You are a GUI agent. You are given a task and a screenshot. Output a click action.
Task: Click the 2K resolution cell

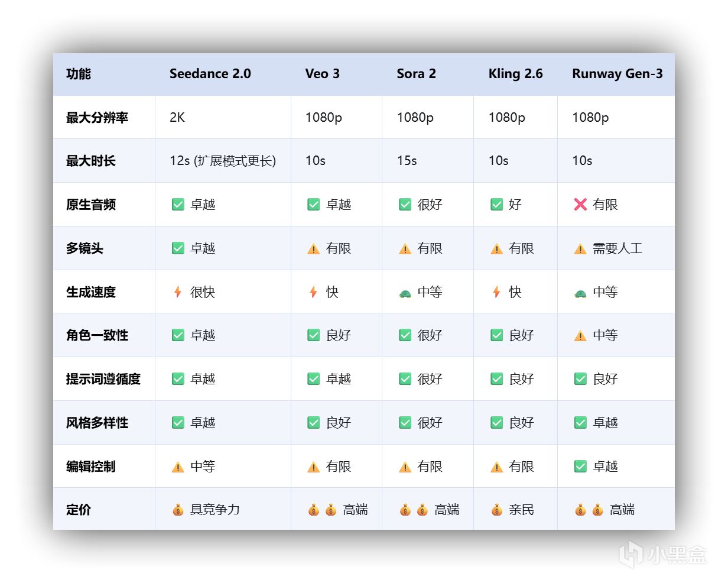click(x=177, y=118)
